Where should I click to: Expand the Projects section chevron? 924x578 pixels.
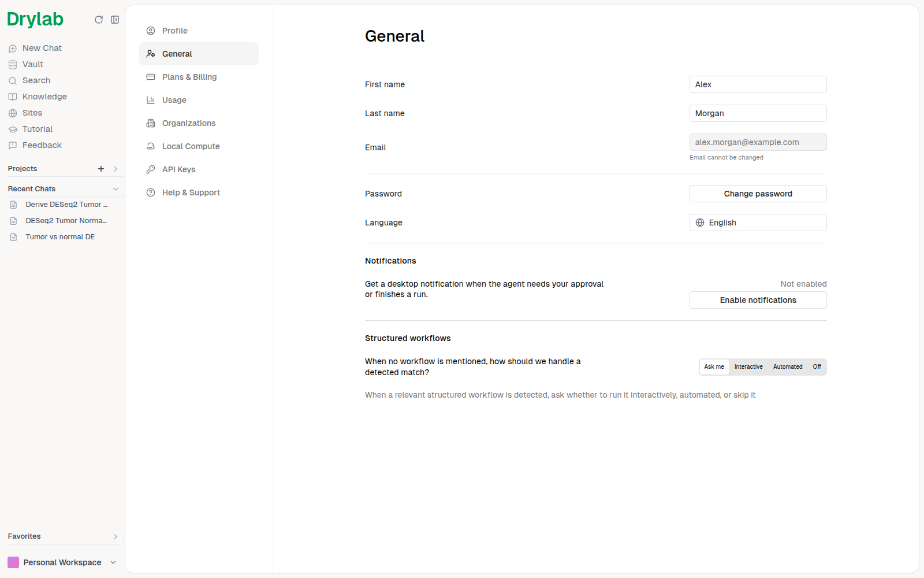115,169
